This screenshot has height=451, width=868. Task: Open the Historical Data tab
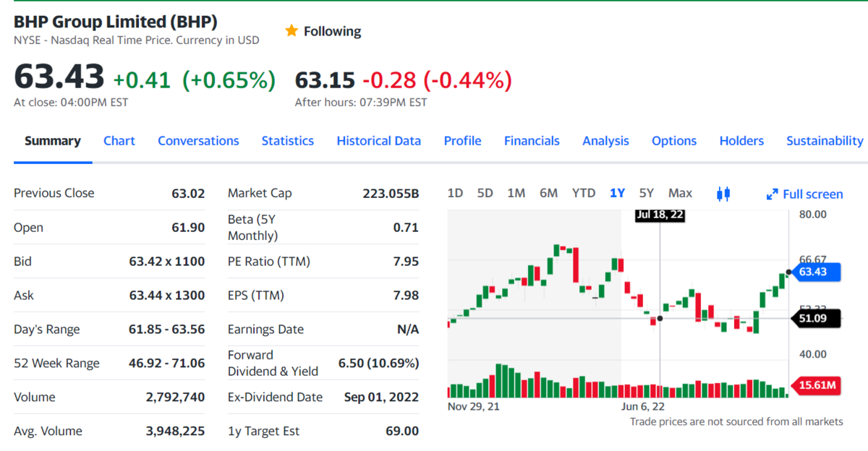[379, 141]
